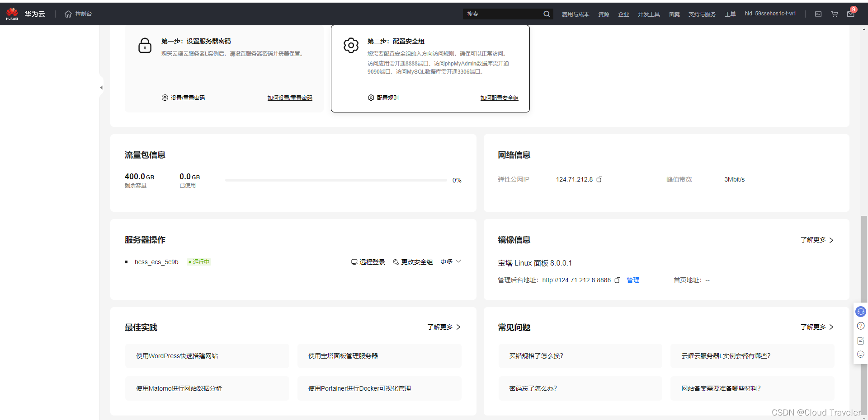This screenshot has height=420, width=868.
Task: Click 控制台 label in top bar
Action: (x=84, y=14)
